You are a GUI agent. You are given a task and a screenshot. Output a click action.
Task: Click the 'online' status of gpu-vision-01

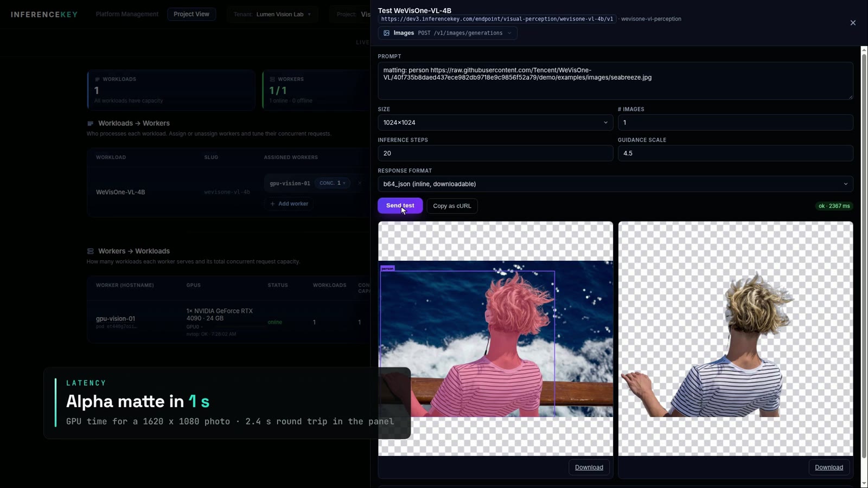(275, 322)
